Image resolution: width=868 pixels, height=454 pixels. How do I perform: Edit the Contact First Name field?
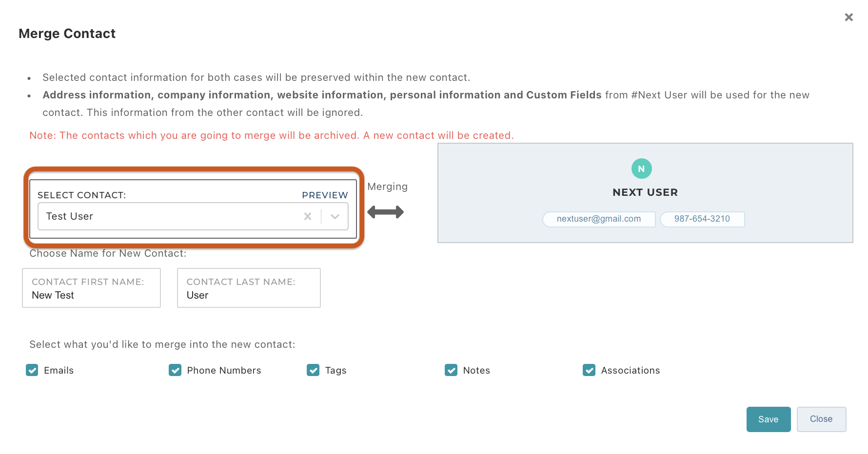pos(91,295)
